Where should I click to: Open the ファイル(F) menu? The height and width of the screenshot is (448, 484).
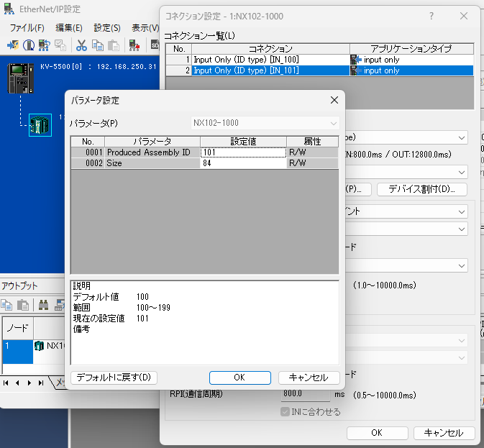click(x=27, y=27)
